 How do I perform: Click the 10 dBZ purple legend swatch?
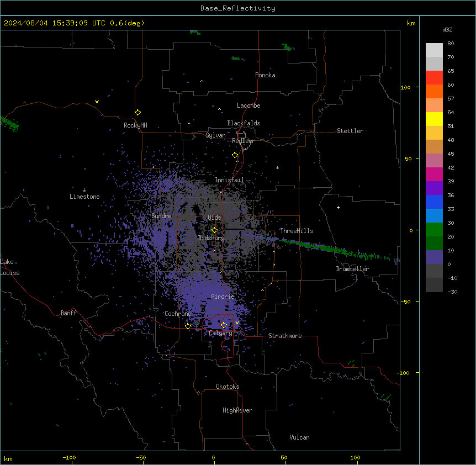pyautogui.click(x=434, y=257)
